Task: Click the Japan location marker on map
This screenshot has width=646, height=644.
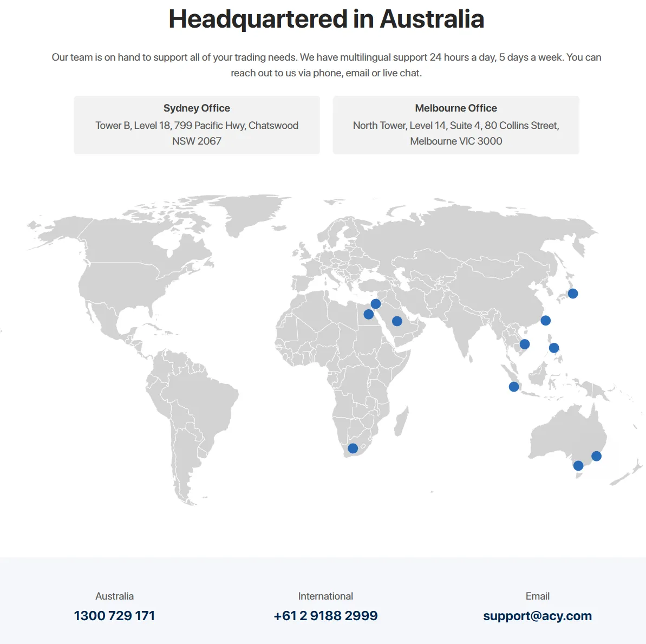Action: click(572, 294)
